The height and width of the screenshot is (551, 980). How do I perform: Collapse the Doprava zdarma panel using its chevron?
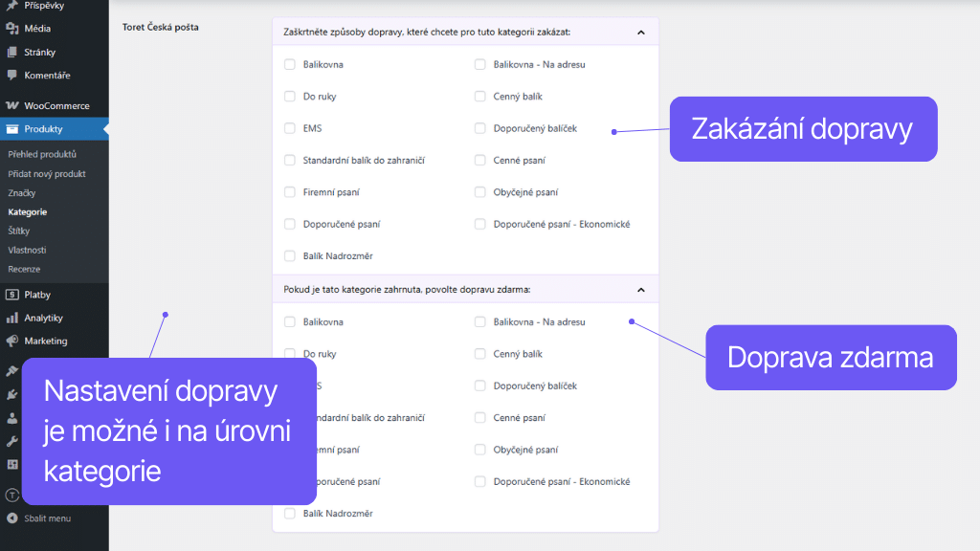[x=640, y=289]
